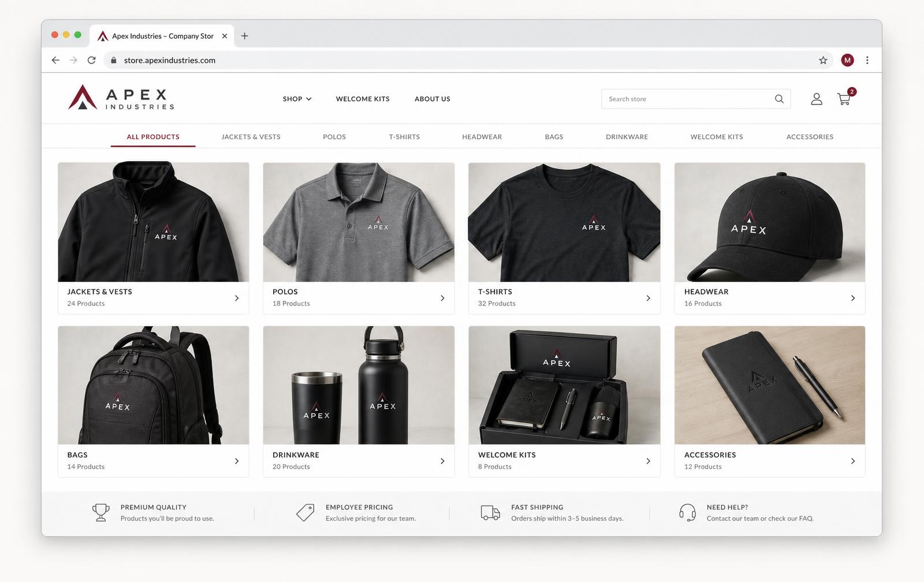Open a new browser tab
The height and width of the screenshot is (582, 924).
(x=245, y=36)
